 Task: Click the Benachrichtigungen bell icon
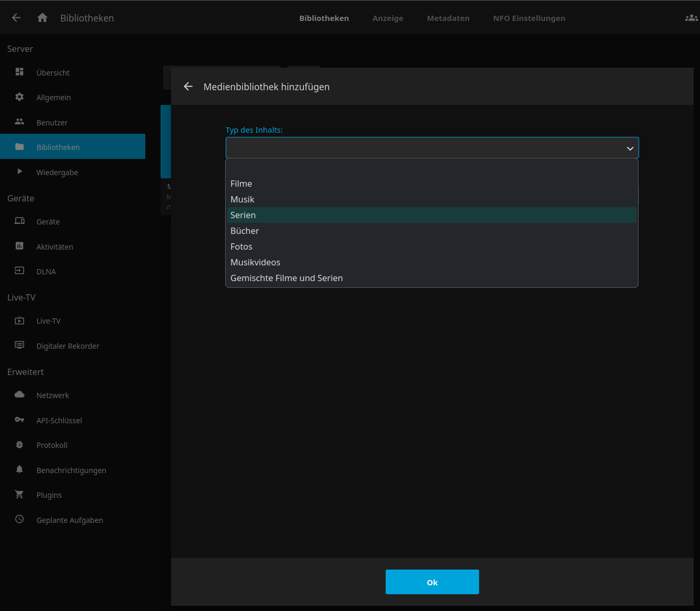pyautogui.click(x=19, y=469)
